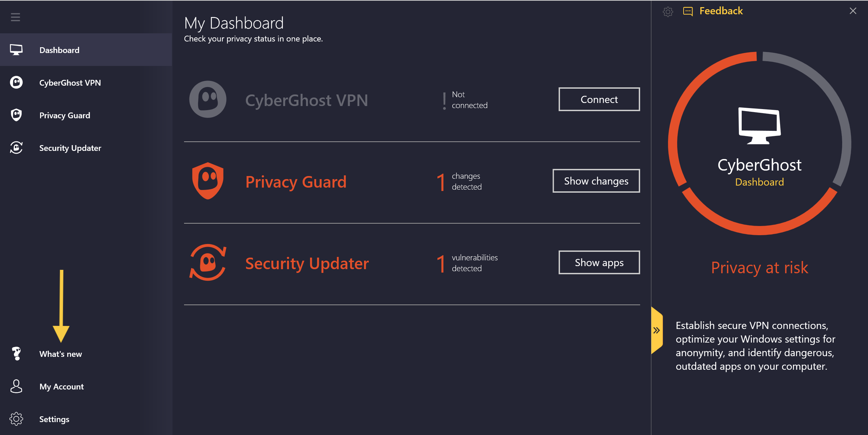The width and height of the screenshot is (868, 435).
Task: Click the ghost icon next to What's new
Action: 16,353
